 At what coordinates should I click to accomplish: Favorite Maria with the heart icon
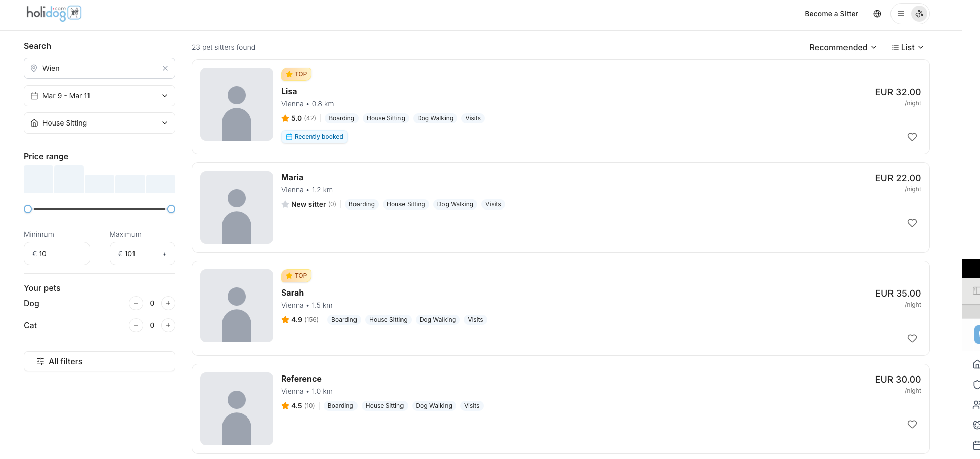click(912, 223)
